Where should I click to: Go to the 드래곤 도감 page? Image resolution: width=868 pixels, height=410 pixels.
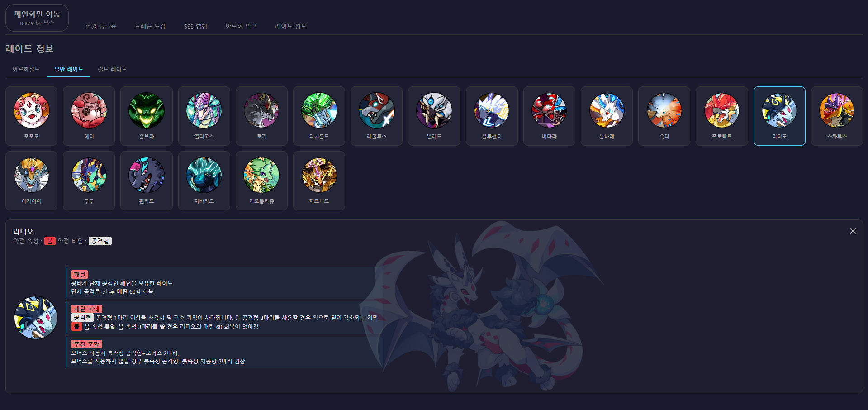click(150, 26)
